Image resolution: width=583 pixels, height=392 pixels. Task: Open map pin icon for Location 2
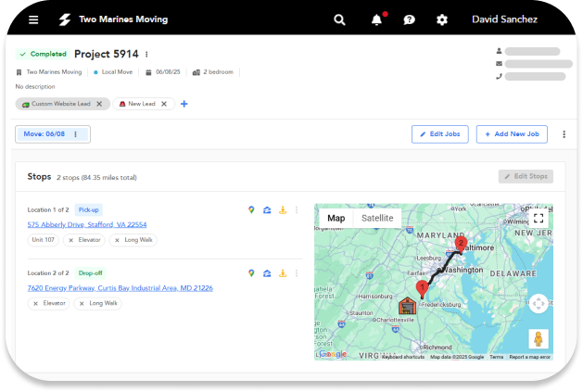click(x=251, y=273)
